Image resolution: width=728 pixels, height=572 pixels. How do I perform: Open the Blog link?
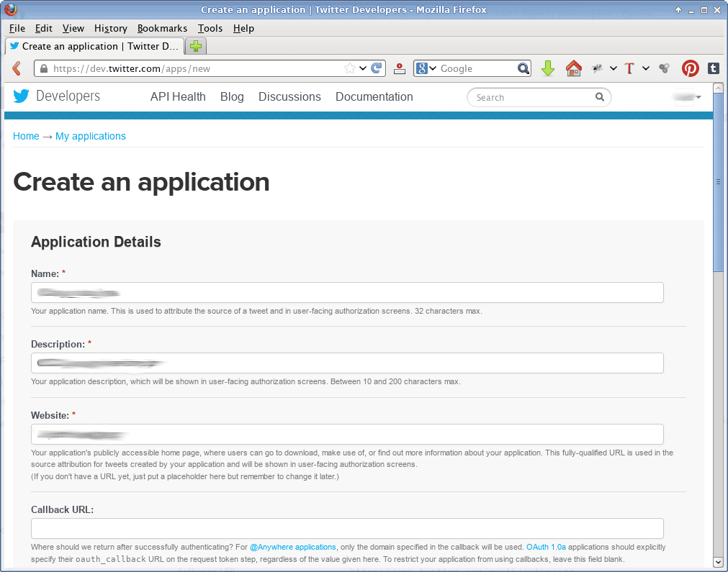[x=232, y=96]
